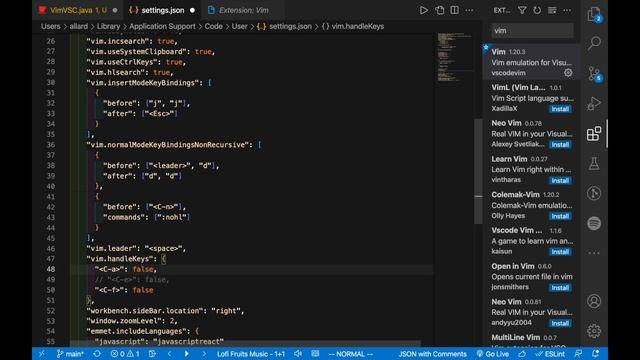Select the Vim 1.20.3 extension entry

click(531, 62)
